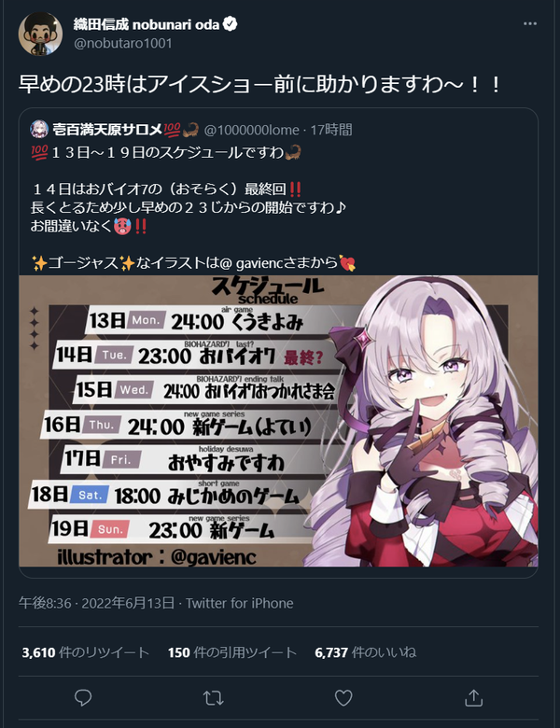This screenshot has width=560, height=728.
Task: Click the reply speech bubble icon
Action: [83, 697]
